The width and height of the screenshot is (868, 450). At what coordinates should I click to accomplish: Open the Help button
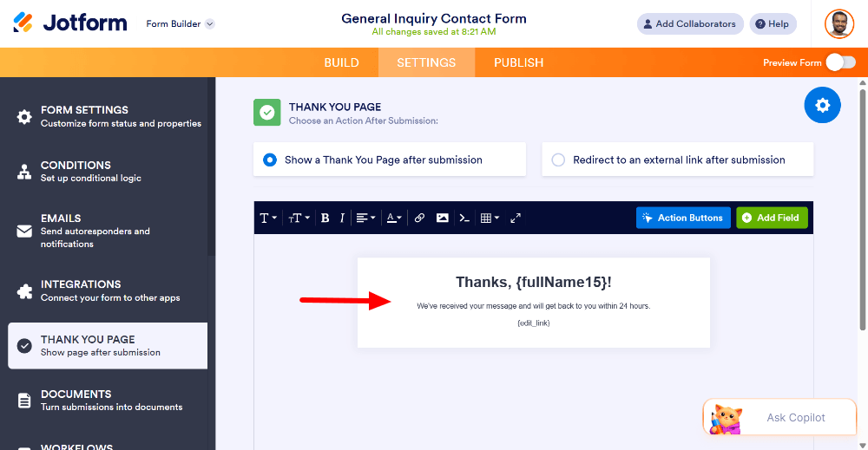click(x=773, y=23)
